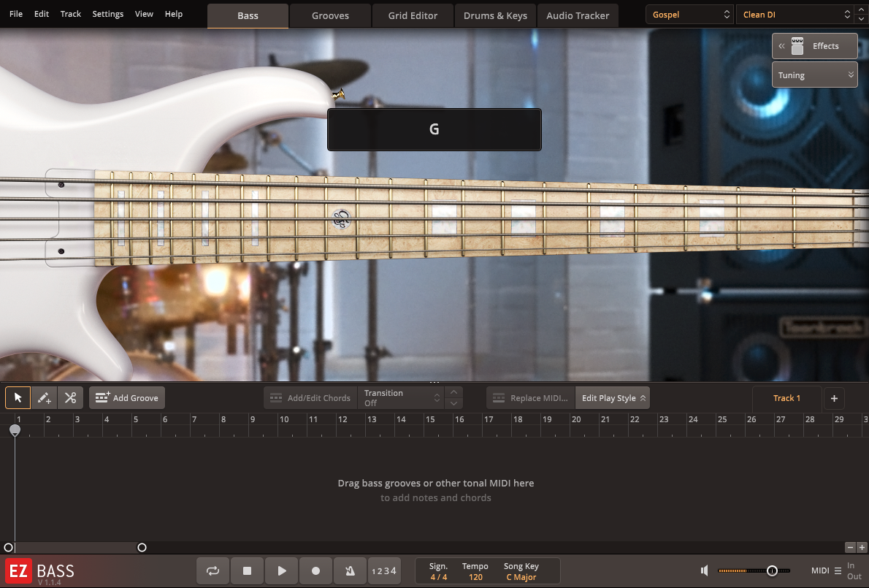Open the Gospel preset library dropdown
This screenshot has height=588, width=869.
point(689,15)
